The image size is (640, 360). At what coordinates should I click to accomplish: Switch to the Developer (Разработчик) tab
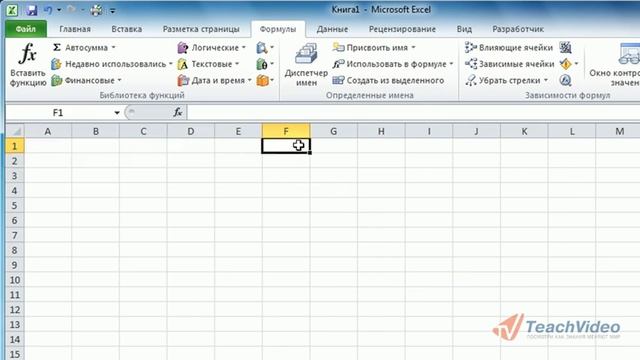tap(518, 29)
